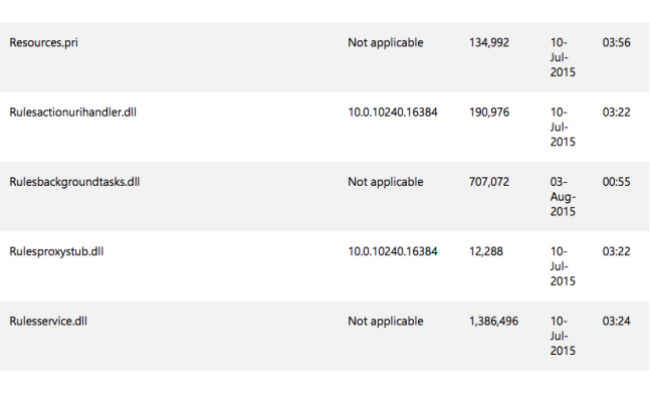Click the 03-Aug-2015 date cell
This screenshot has height=400, width=650.
point(563,197)
